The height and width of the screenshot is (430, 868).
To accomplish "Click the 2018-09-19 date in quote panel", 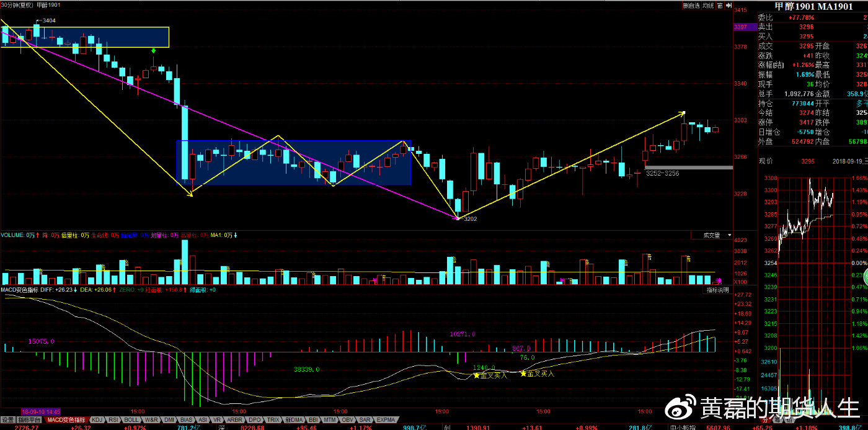I will [x=848, y=161].
